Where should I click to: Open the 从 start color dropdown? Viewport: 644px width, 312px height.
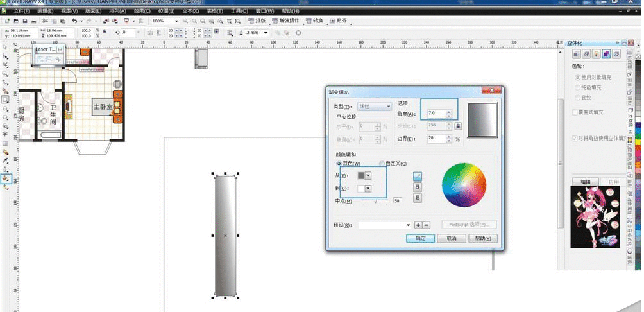tap(368, 175)
